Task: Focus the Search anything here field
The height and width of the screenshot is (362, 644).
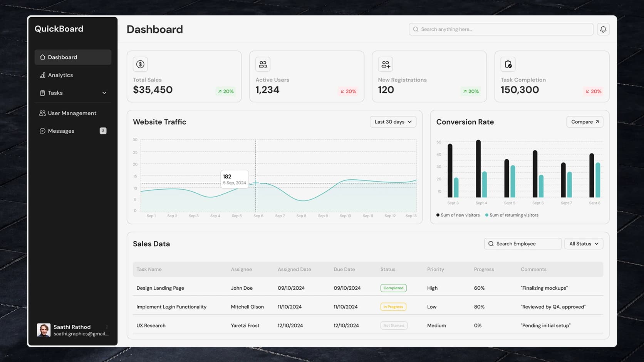Action: click(501, 29)
